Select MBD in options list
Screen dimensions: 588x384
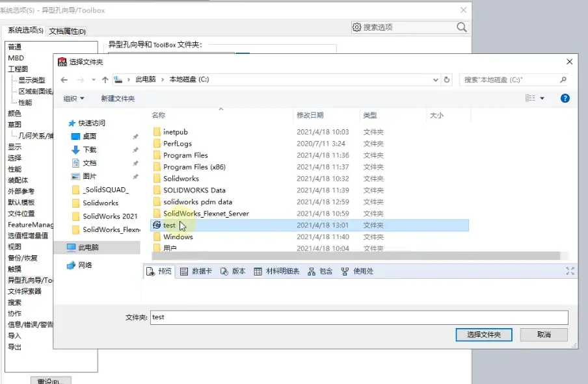coord(16,58)
